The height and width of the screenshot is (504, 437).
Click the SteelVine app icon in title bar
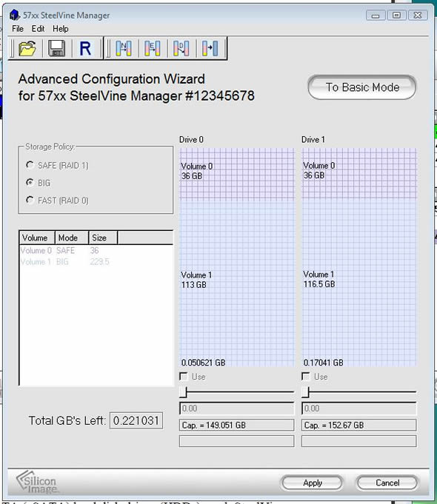(15, 15)
